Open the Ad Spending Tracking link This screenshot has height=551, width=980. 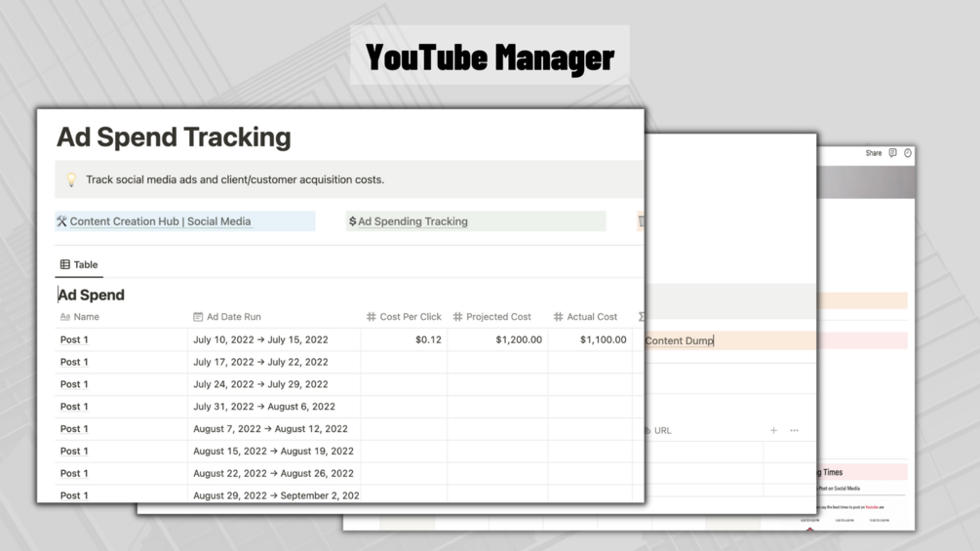pyautogui.click(x=412, y=221)
